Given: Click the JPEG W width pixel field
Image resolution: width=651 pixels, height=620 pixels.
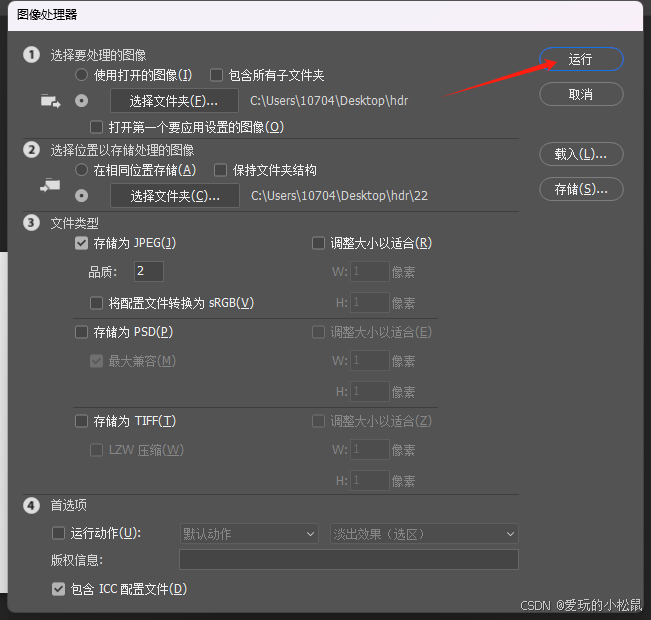Looking at the screenshot, I should pos(370,272).
